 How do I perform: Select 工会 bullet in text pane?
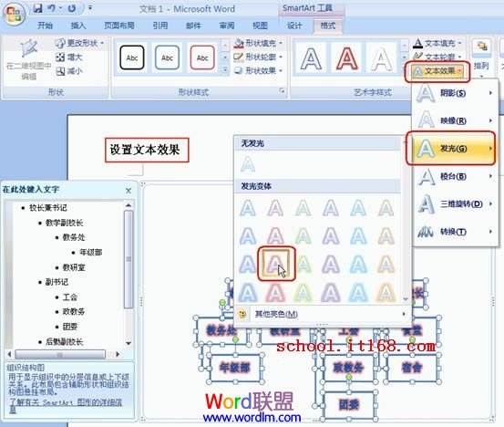pyautogui.click(x=70, y=297)
